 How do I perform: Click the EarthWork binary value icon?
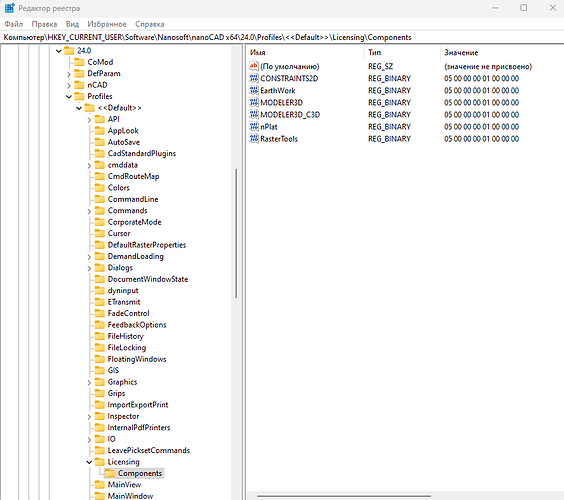(254, 90)
